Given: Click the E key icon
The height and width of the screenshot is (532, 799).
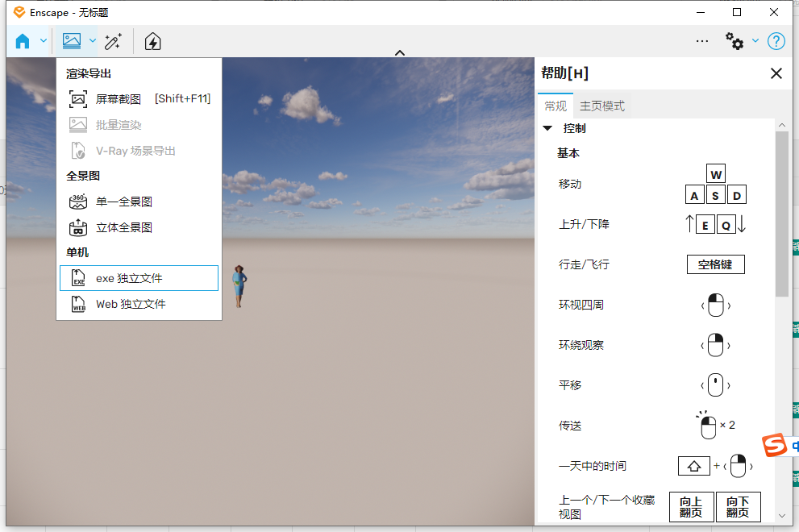Looking at the screenshot, I should (x=705, y=224).
